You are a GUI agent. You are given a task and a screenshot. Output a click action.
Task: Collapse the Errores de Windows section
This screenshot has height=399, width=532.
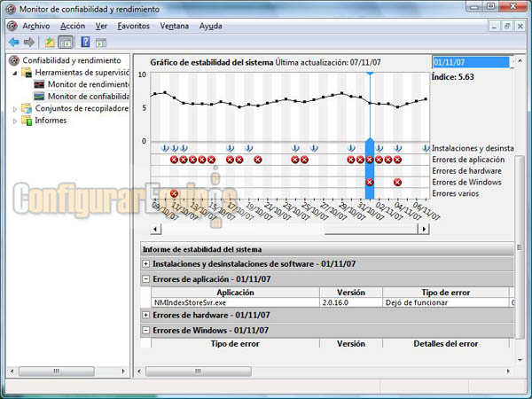click(145, 330)
